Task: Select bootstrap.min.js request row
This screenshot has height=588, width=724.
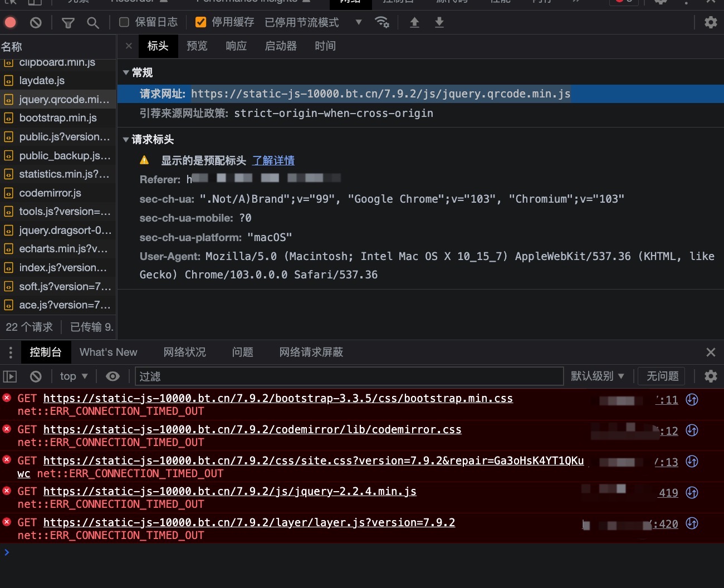Action: (x=58, y=118)
